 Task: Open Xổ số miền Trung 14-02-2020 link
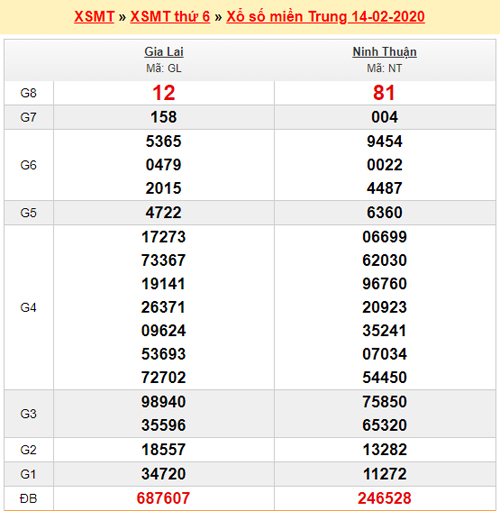click(325, 17)
